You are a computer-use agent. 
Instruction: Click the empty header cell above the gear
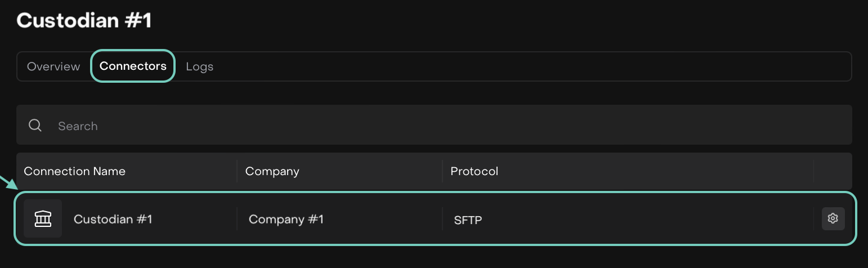point(832,171)
